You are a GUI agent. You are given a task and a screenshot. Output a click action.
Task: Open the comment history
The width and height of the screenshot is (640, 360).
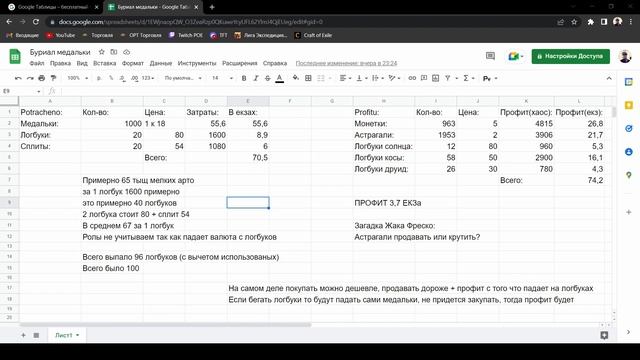coord(490,56)
